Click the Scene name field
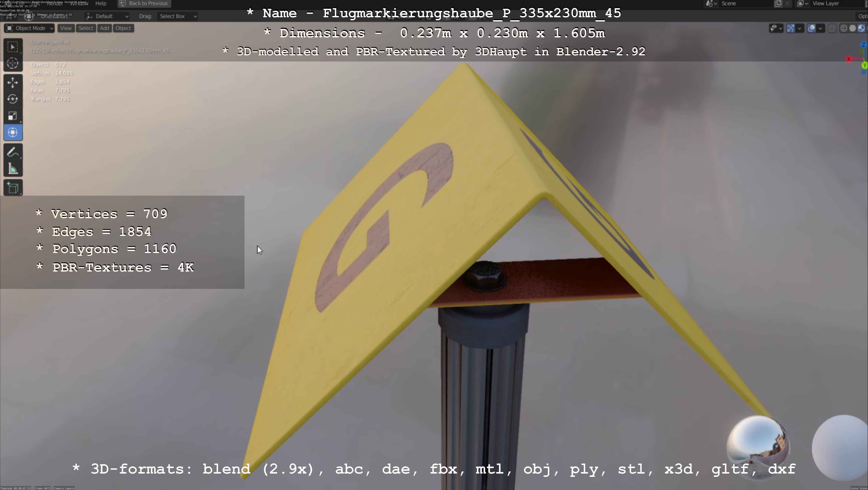Viewport: 868px width, 490px height. pyautogui.click(x=746, y=3)
